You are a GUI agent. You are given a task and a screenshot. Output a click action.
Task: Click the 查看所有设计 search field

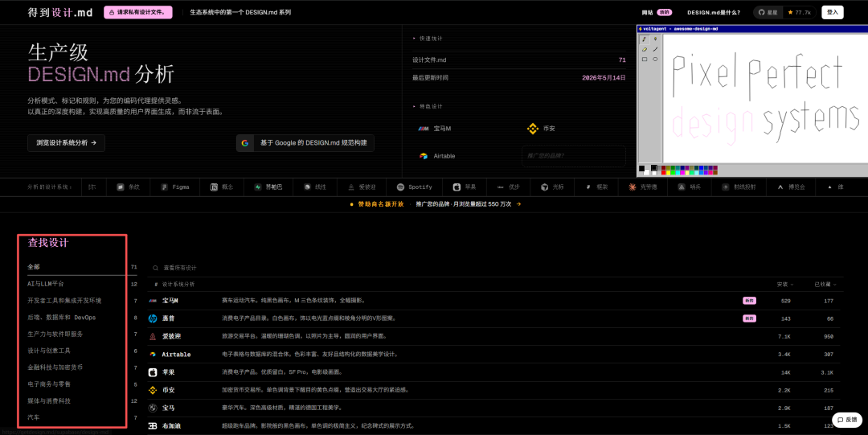tap(495, 269)
